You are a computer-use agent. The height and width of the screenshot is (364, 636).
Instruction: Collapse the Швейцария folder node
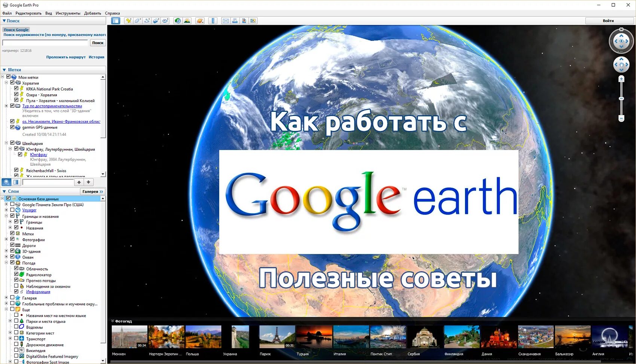click(6, 143)
